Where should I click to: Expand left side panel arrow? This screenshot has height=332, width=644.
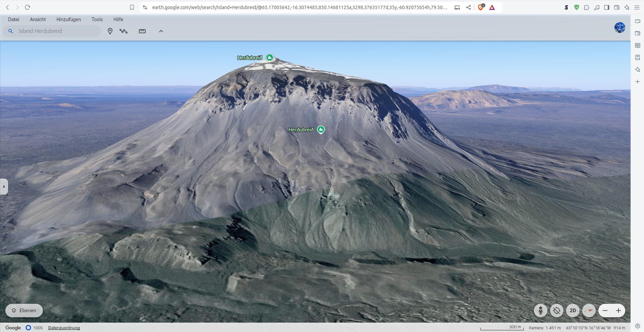click(4, 187)
